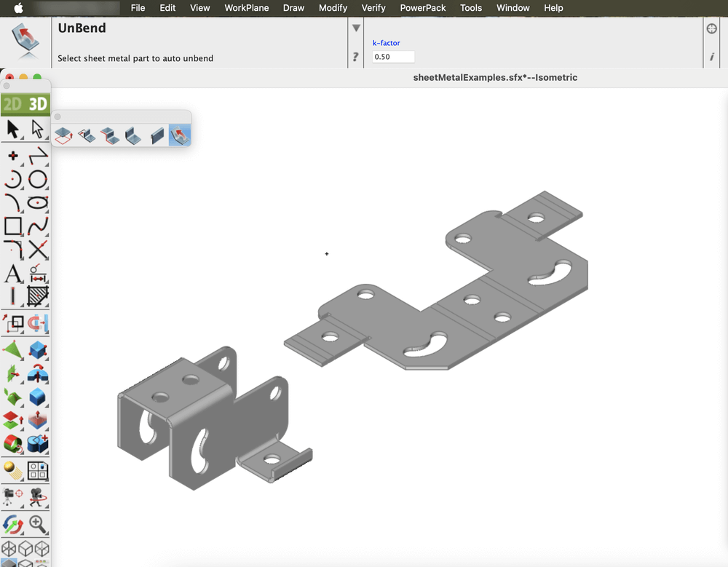Image resolution: width=728 pixels, height=567 pixels.
Task: Click the Hatch fill tool
Action: coord(38,296)
